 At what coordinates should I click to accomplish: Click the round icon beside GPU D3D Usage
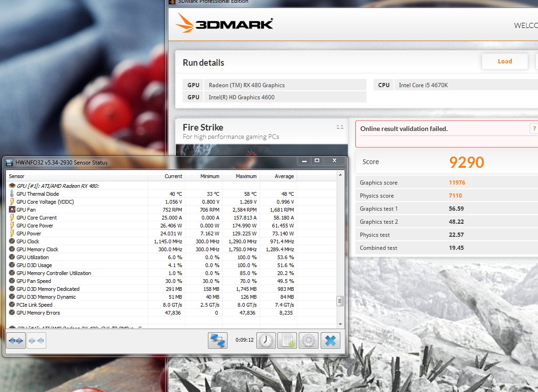point(12,265)
